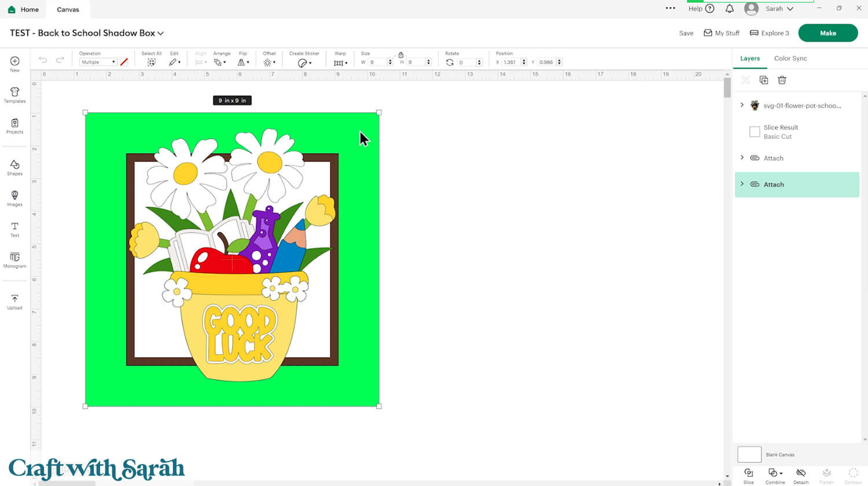Switch to the Canvas tab
The width and height of the screenshot is (868, 486).
click(x=68, y=9)
